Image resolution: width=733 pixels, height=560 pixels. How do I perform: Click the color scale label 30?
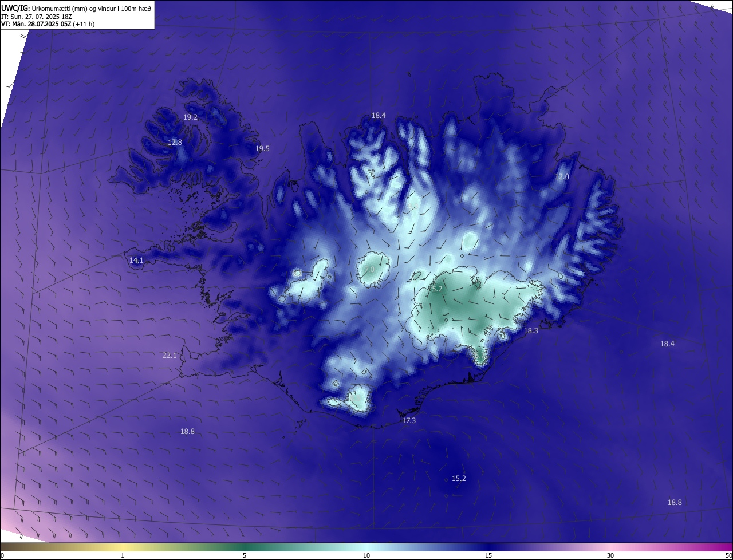[x=610, y=555]
